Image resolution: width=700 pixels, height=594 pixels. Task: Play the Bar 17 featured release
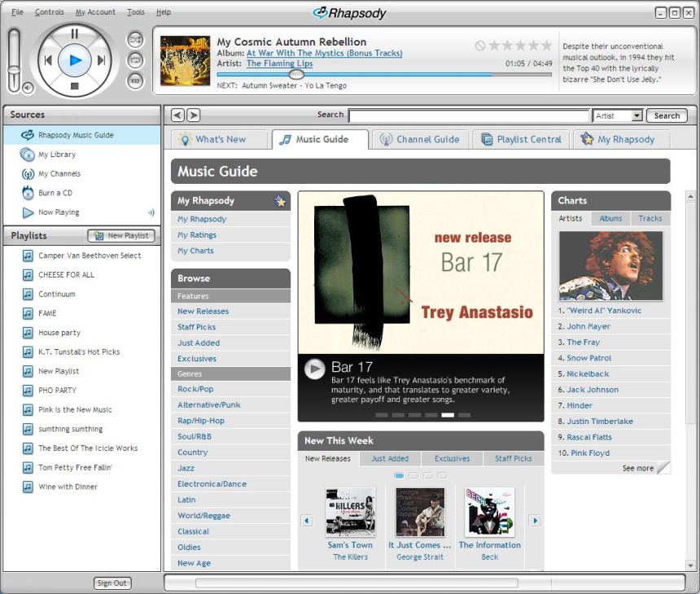click(315, 369)
